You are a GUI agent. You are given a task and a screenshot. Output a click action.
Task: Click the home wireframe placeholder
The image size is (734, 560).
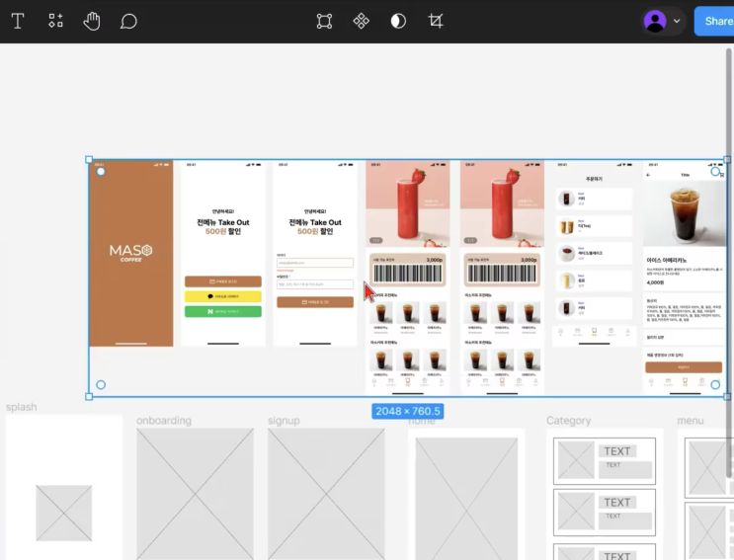tap(466, 499)
